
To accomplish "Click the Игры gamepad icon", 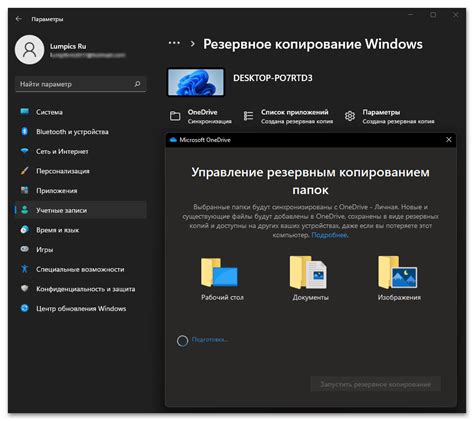I will pos(25,249).
